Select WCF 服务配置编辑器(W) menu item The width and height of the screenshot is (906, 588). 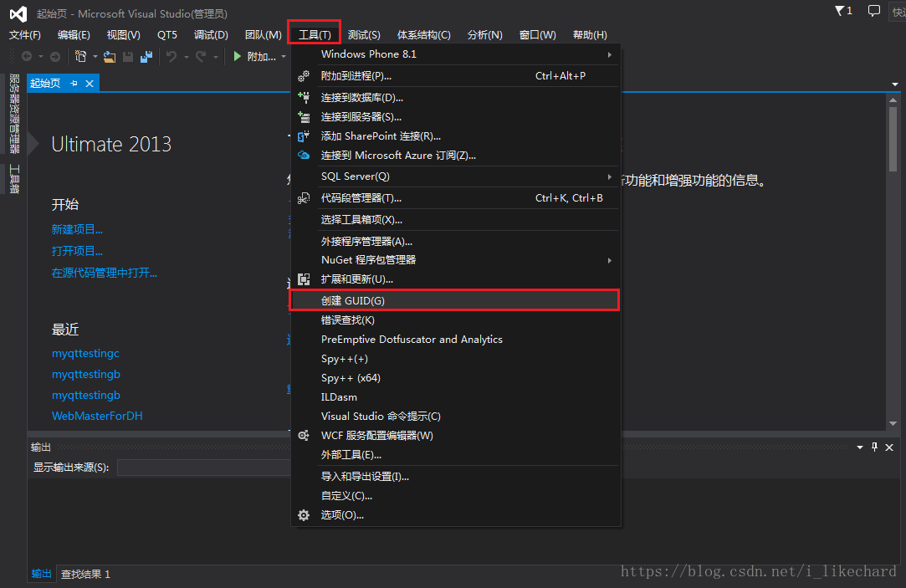point(456,436)
